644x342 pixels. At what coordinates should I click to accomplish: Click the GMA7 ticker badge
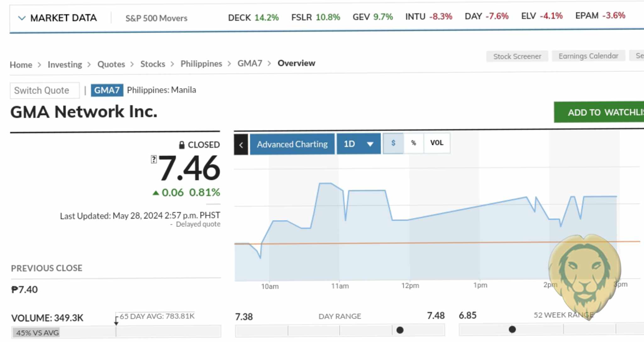pos(107,90)
